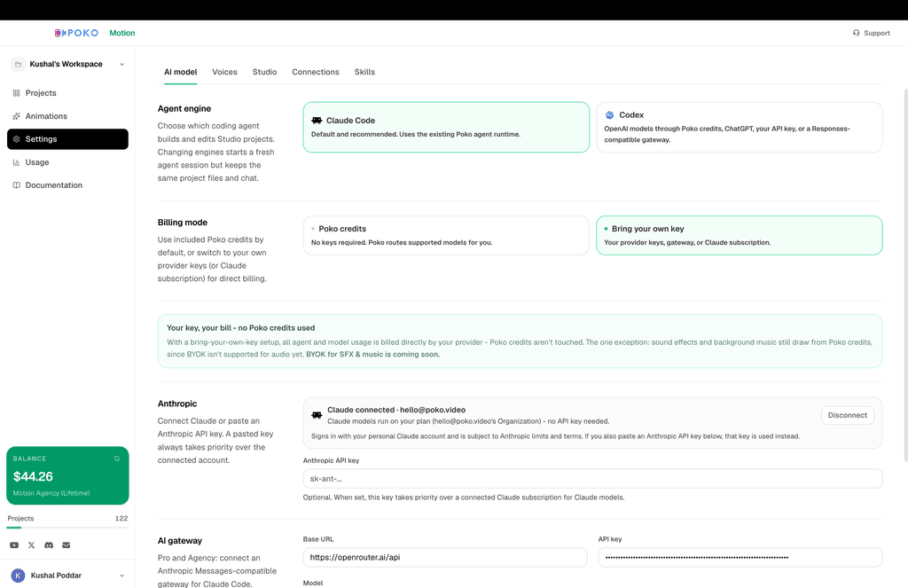The width and height of the screenshot is (908, 588).
Task: Click the Poko logo icon
Action: [60, 33]
